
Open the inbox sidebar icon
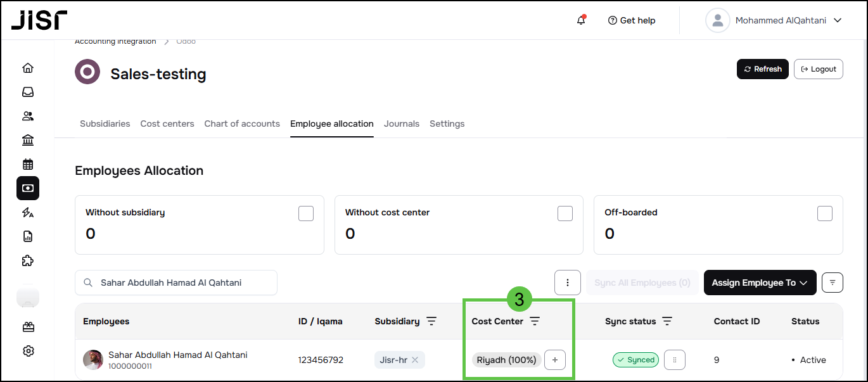point(28,92)
